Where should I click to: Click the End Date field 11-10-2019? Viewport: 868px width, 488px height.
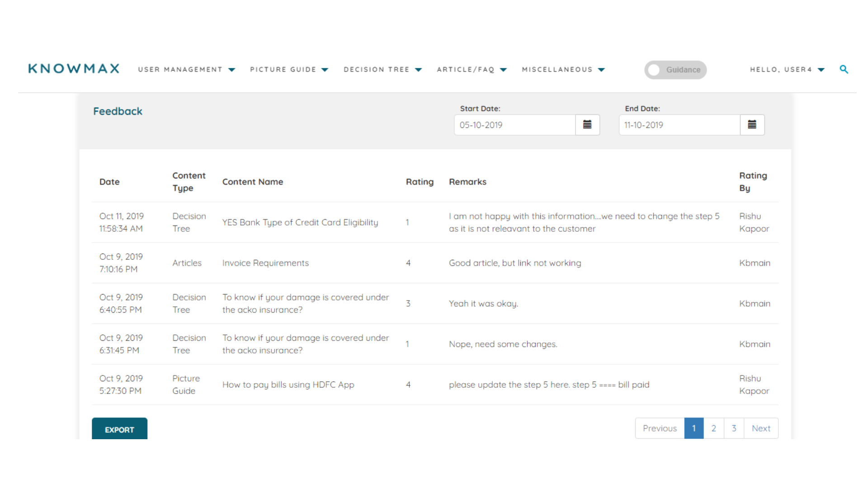pos(679,125)
